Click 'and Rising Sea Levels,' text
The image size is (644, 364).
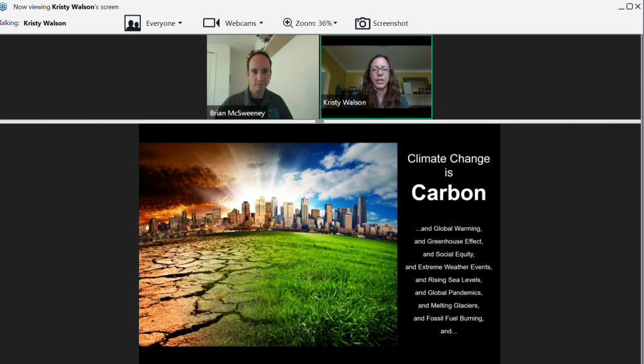pyautogui.click(x=448, y=280)
